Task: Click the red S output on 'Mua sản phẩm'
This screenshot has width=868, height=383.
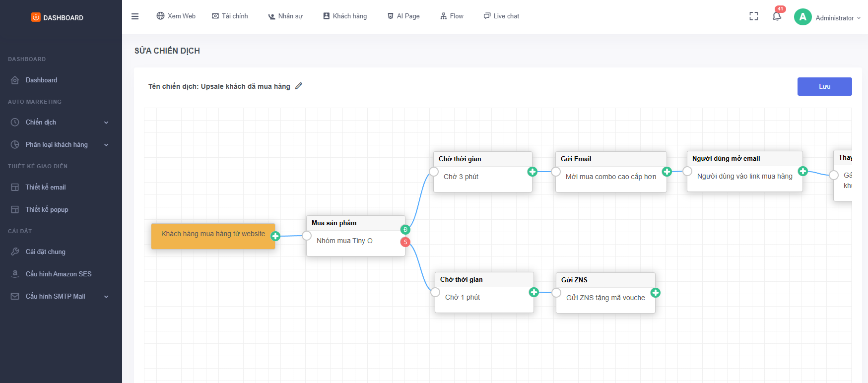Action: point(405,242)
